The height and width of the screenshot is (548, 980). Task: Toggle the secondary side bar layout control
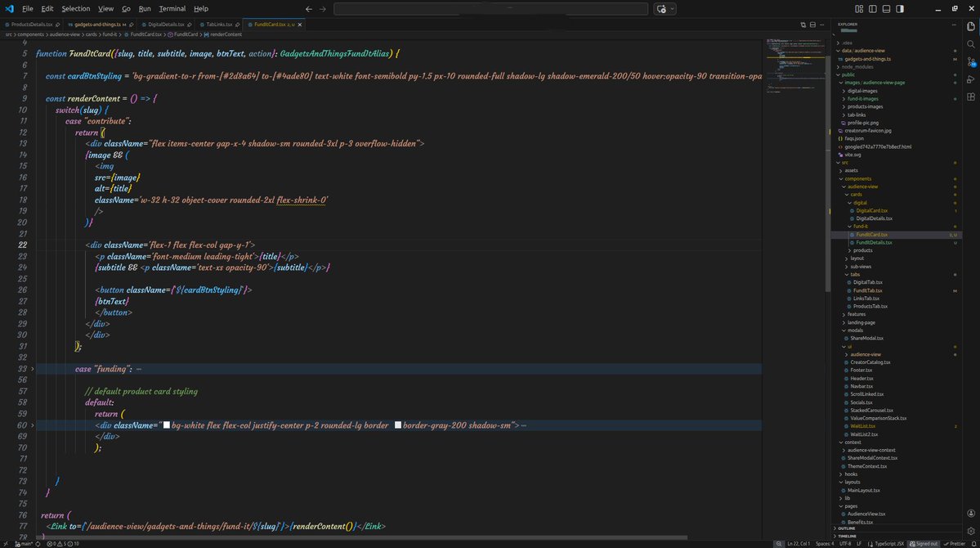(900, 9)
